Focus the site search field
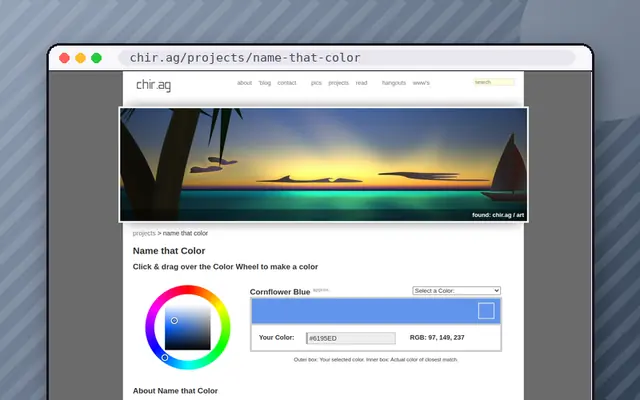 coord(494,82)
